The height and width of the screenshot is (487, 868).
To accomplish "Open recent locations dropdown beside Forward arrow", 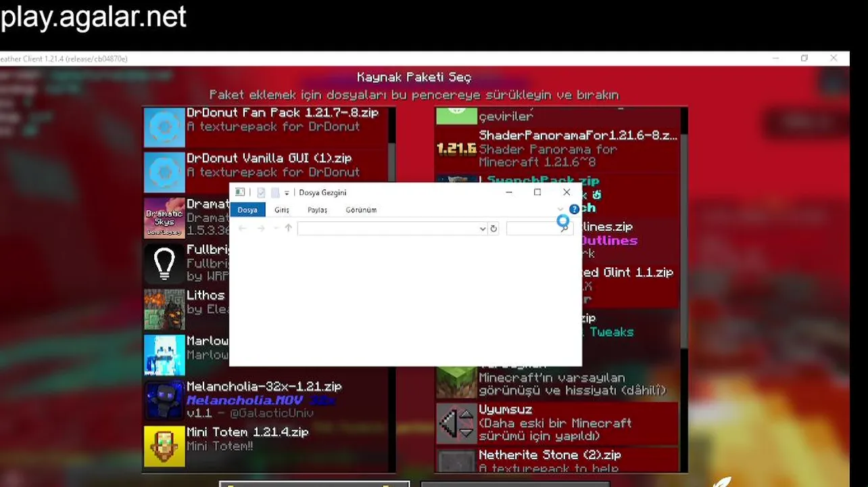I will point(275,229).
